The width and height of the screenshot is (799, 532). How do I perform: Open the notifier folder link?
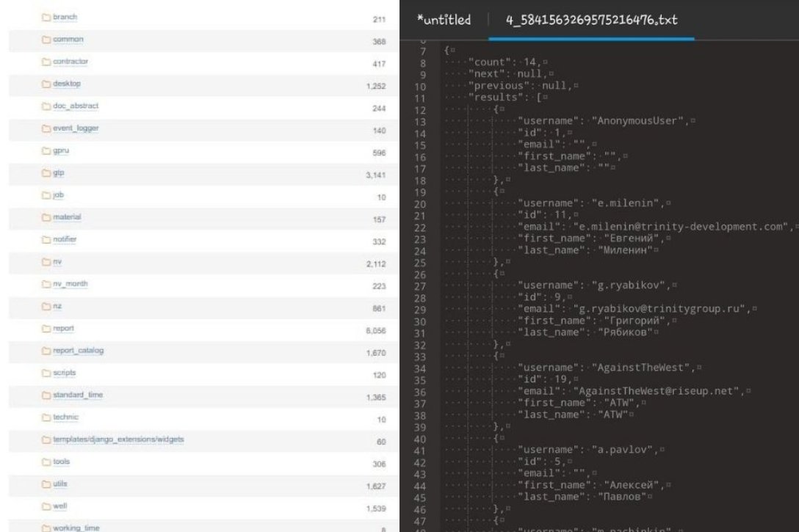65,240
